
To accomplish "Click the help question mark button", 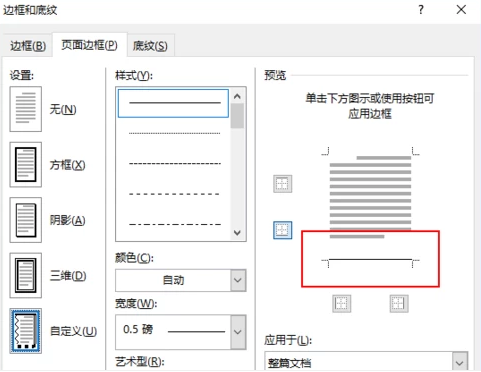I will (x=421, y=10).
